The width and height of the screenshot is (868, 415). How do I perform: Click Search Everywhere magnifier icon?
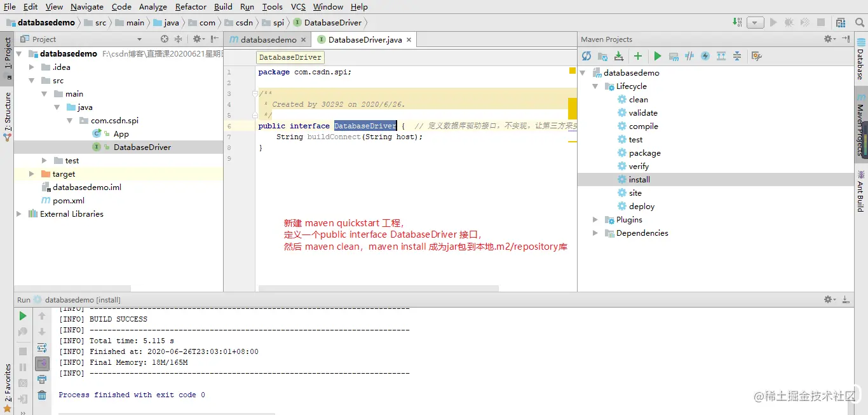(858, 22)
